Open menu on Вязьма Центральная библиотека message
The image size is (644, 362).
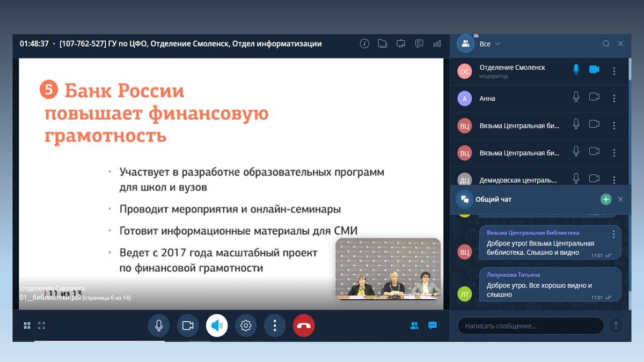[614, 234]
